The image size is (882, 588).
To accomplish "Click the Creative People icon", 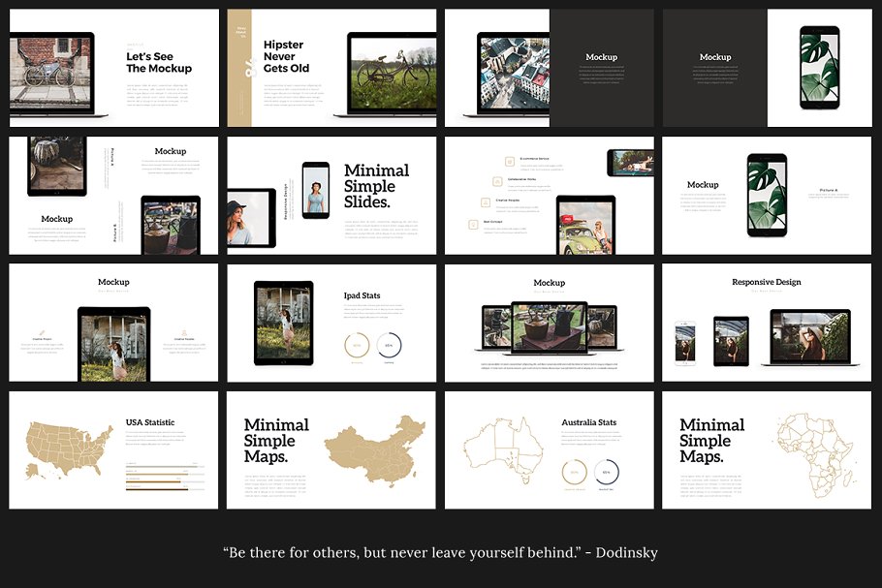I will click(486, 202).
